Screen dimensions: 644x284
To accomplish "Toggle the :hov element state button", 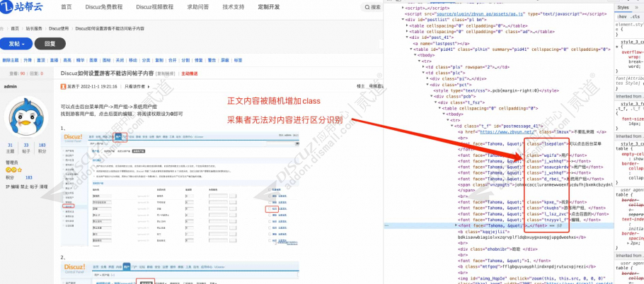I will [621, 17].
